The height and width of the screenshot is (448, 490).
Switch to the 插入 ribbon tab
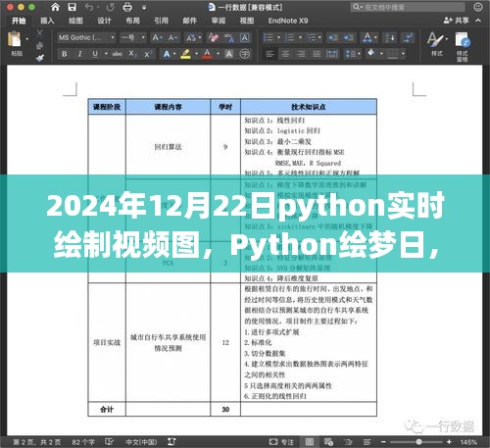(x=47, y=21)
